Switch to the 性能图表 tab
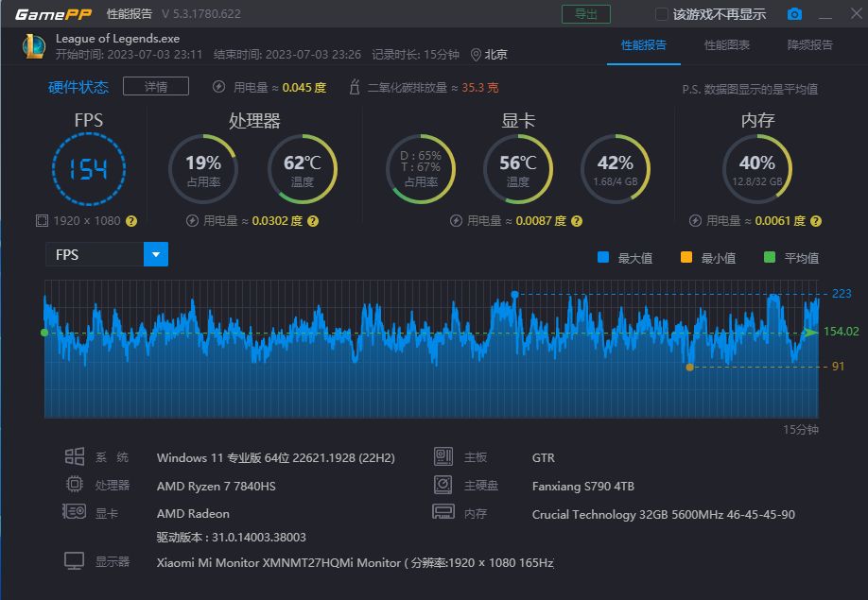The image size is (868, 600). [726, 45]
